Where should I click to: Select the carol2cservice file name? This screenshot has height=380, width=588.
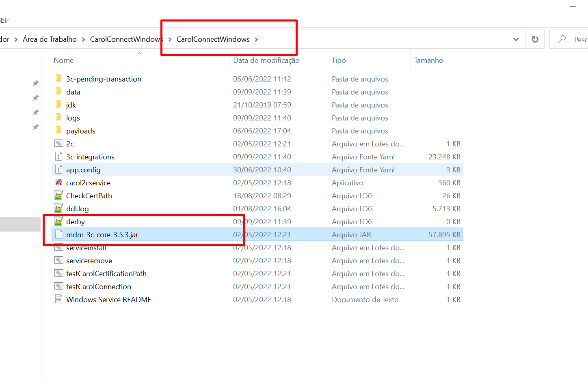pos(89,183)
